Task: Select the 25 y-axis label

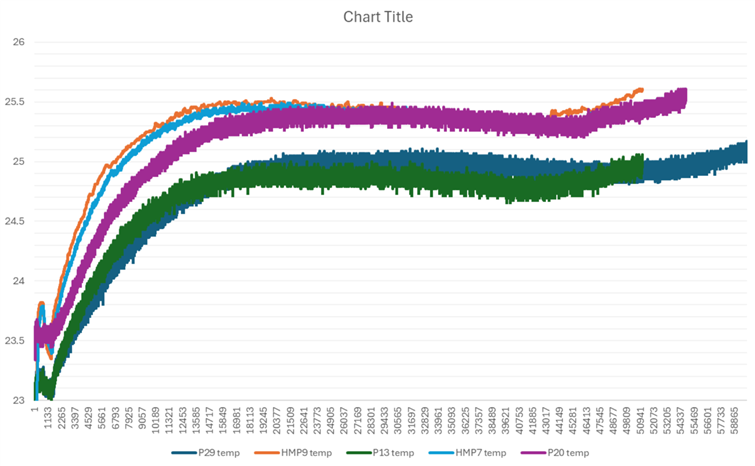Action: 18,162
